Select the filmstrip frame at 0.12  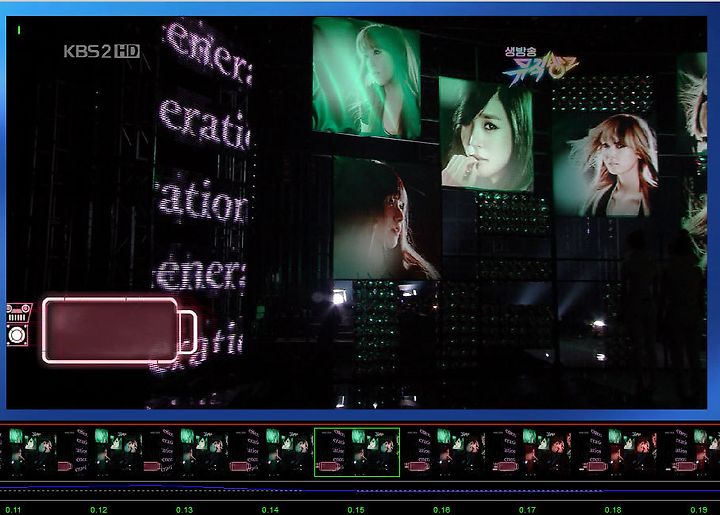(x=100, y=452)
